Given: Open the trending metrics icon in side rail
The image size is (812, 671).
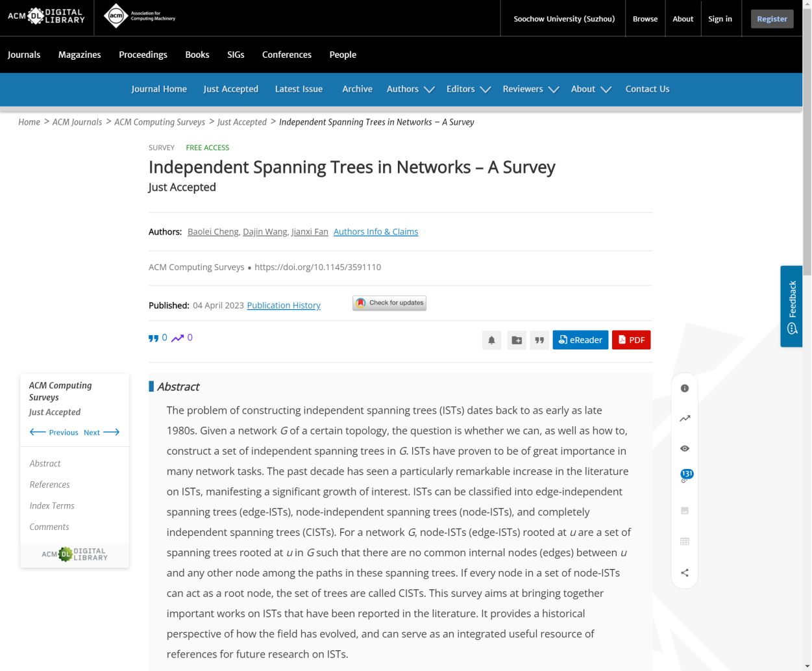Looking at the screenshot, I should (685, 418).
